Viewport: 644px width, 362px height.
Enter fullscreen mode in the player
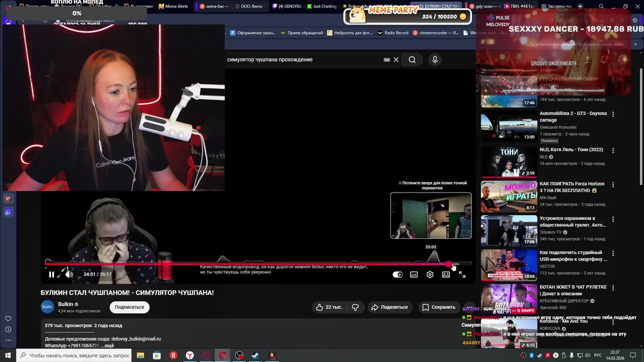tap(462, 275)
